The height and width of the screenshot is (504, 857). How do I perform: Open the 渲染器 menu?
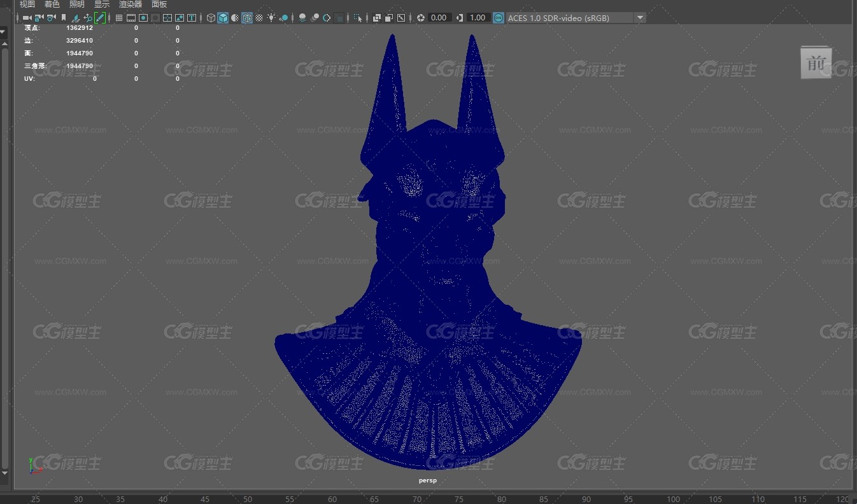pos(131,4)
